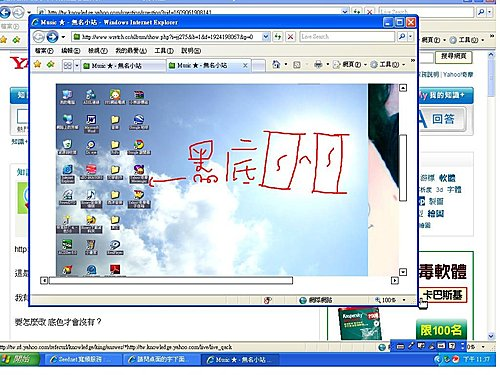Open the Start menu (開始)
This screenshot has width=500, height=375.
click(x=19, y=360)
